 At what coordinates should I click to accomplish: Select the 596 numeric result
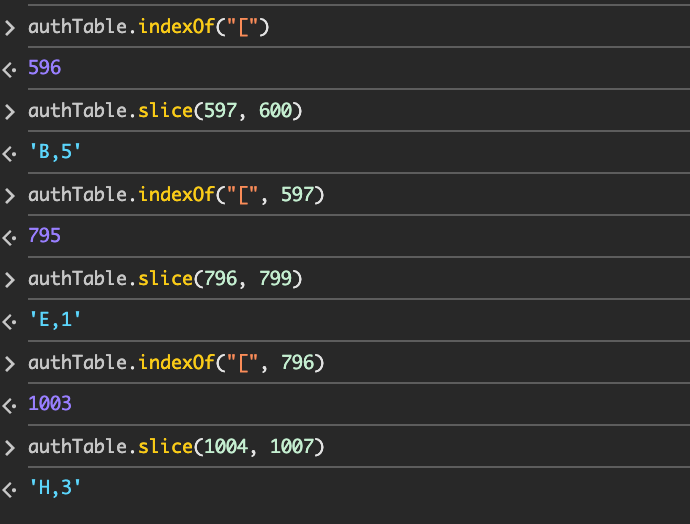(x=45, y=69)
